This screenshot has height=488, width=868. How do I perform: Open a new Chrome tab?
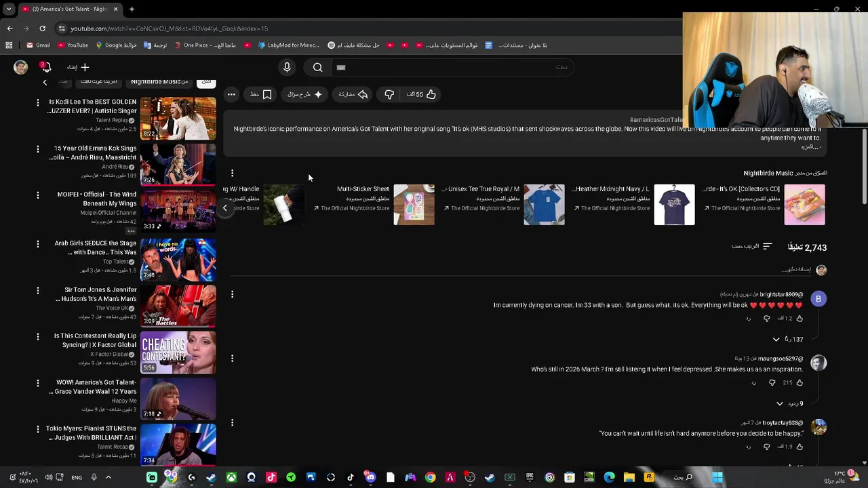[x=132, y=9]
